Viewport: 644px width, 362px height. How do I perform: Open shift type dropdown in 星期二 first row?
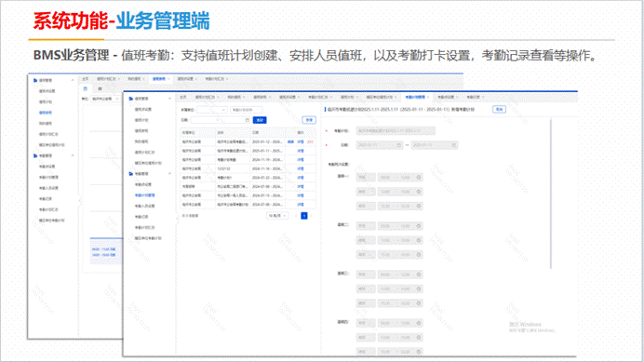pyautogui.click(x=366, y=226)
